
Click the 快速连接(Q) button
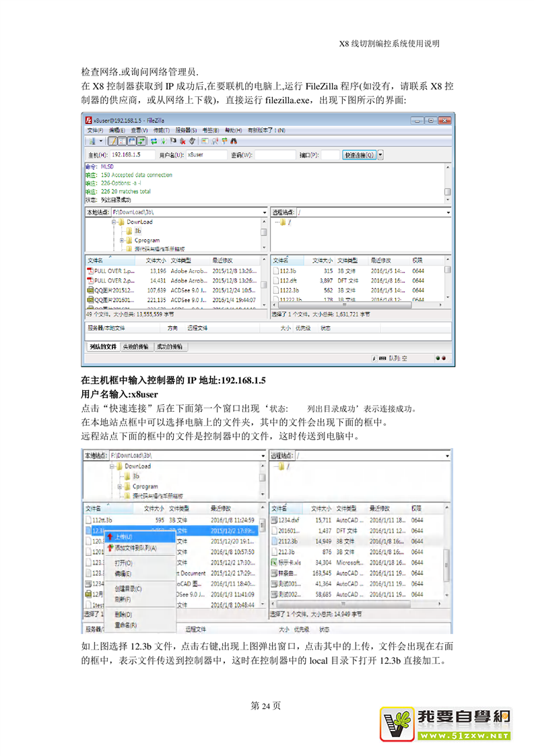[x=359, y=155]
